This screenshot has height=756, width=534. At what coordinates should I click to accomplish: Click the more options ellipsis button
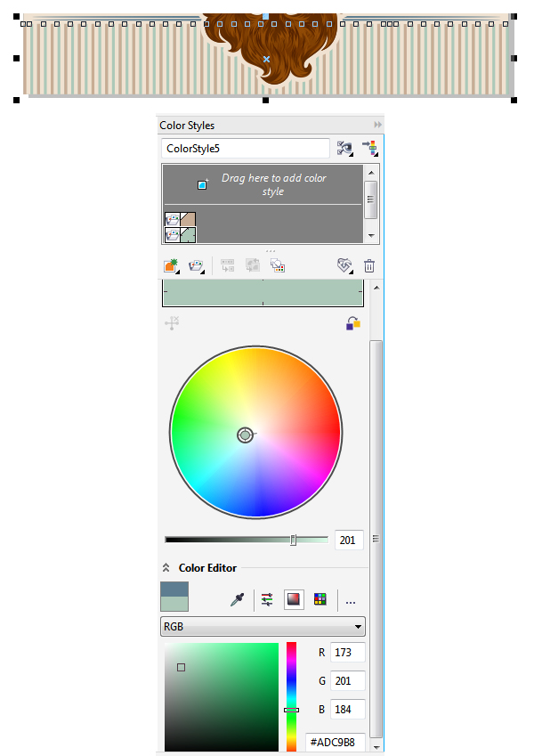tap(351, 600)
